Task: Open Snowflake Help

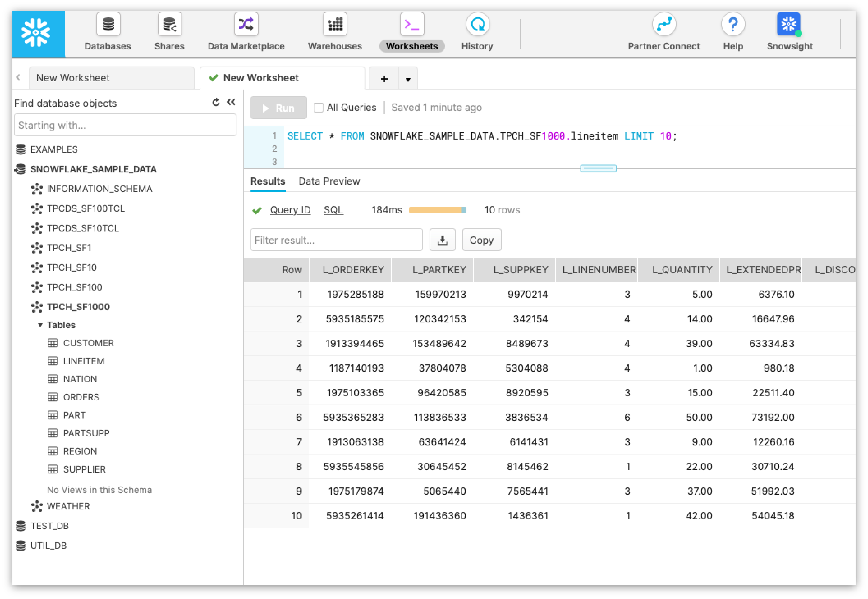Action: [x=733, y=32]
